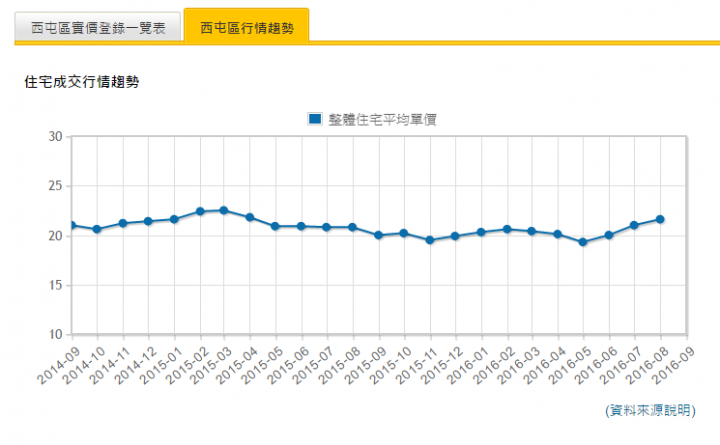Select the 2016-04 data point
The image size is (720, 445).
tap(558, 234)
